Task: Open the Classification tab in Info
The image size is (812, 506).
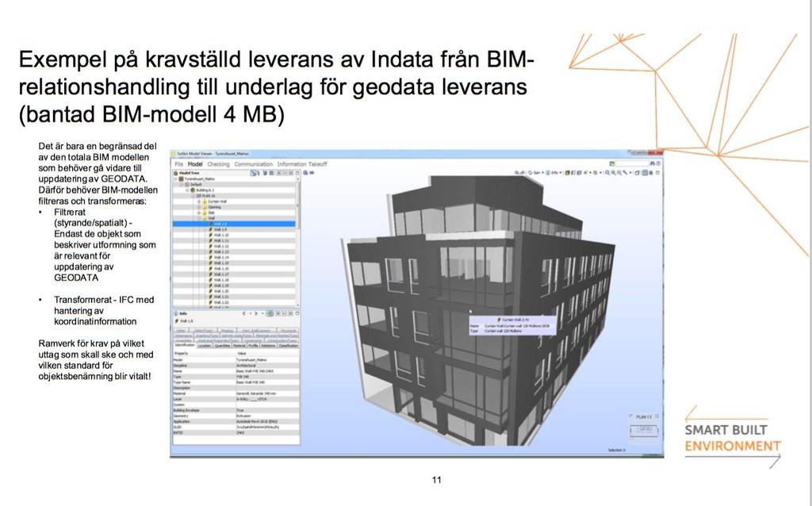Action: pyautogui.click(x=289, y=346)
